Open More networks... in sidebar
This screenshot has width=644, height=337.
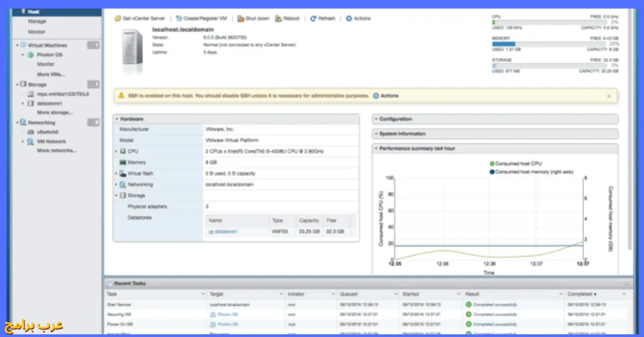pos(56,151)
